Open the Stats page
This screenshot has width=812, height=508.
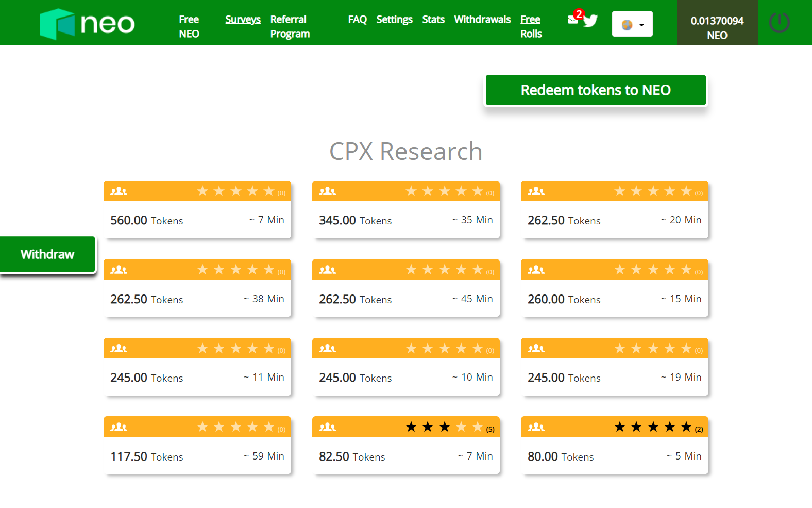coord(433,20)
